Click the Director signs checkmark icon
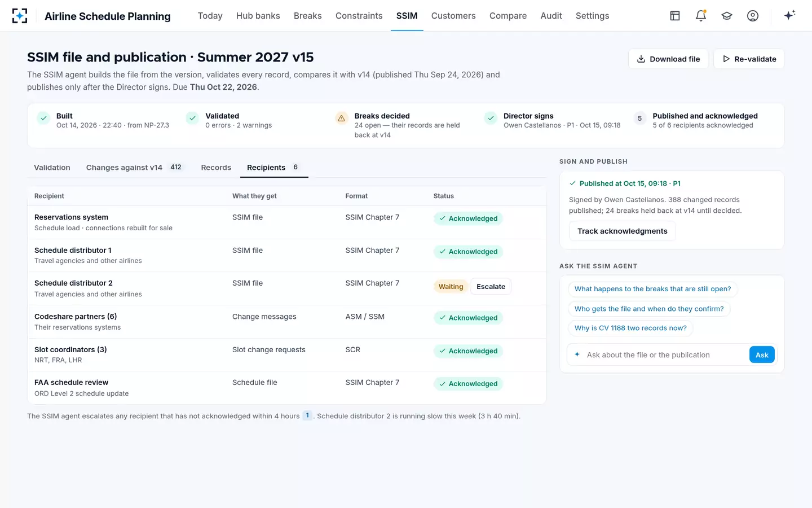Viewport: 812px width, 508px height. click(491, 118)
